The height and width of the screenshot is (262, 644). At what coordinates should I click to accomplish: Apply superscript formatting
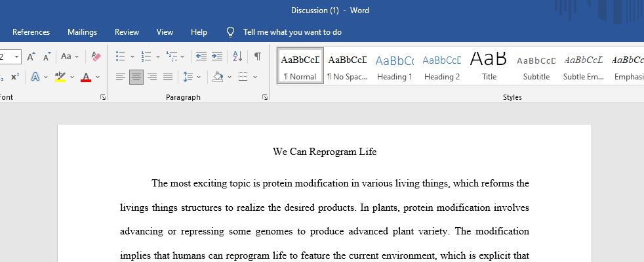pyautogui.click(x=15, y=77)
